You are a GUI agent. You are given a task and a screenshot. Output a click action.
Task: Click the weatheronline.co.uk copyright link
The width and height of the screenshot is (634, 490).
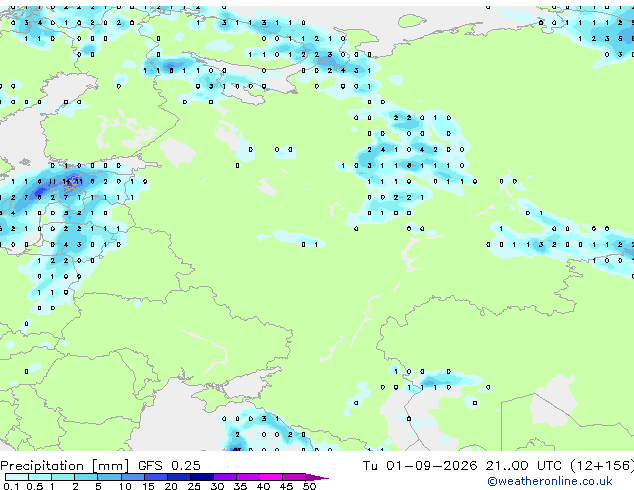[x=550, y=481]
